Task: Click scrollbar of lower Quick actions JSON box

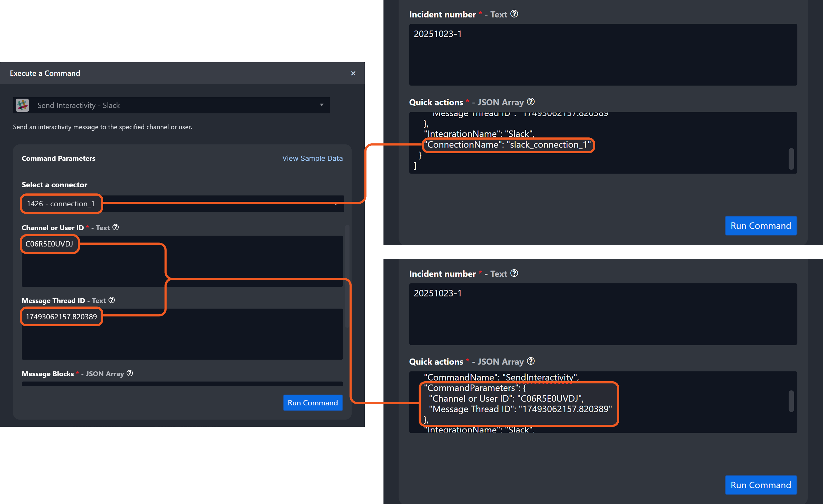Action: 791,401
